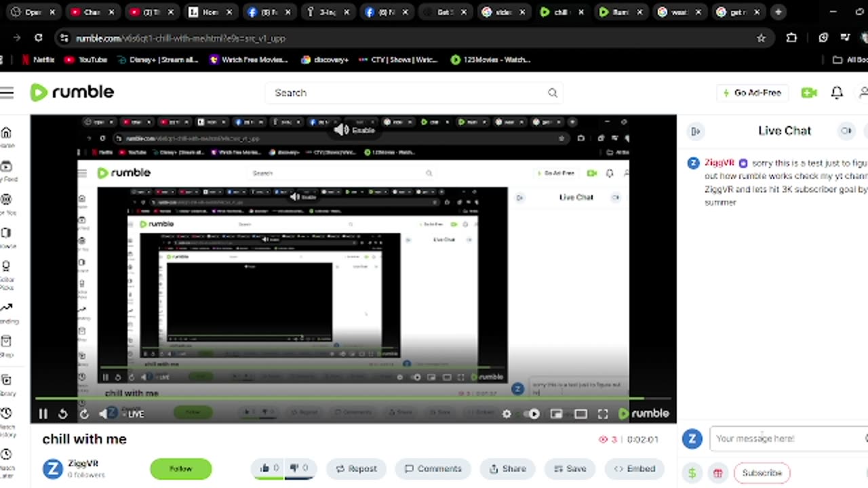The image size is (868, 488).
Task: Bookmark this page with star icon
Action: coord(761,39)
